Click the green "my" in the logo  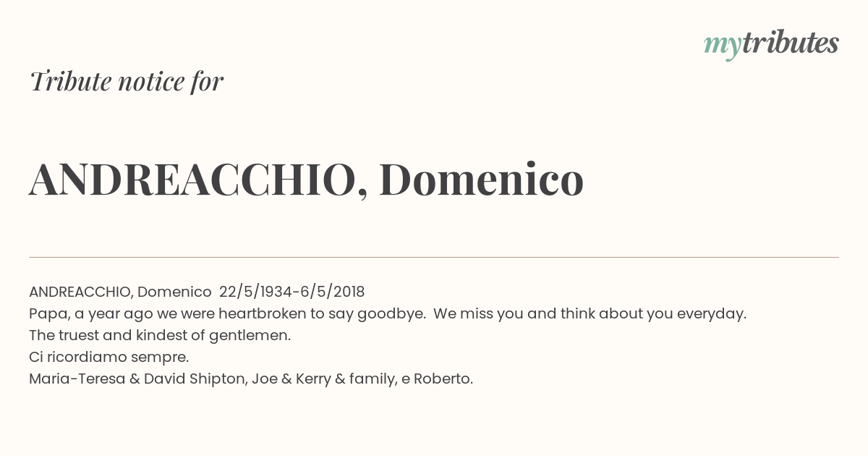point(722,47)
